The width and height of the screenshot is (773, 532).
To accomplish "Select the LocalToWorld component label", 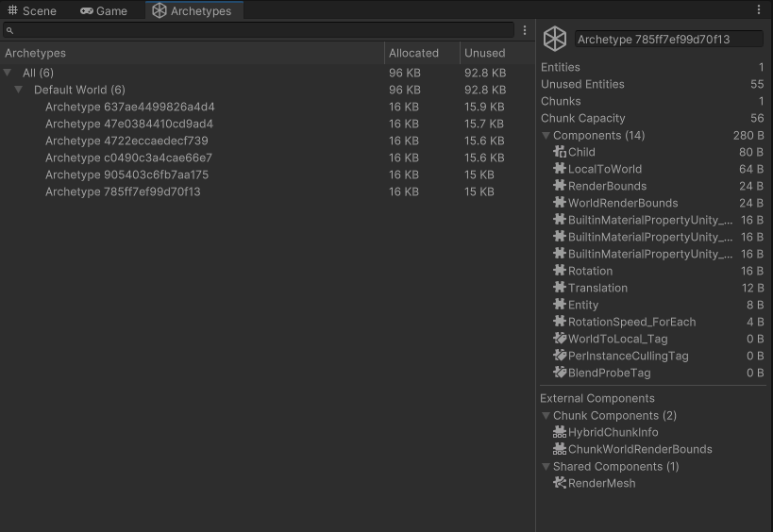I will click(x=605, y=169).
